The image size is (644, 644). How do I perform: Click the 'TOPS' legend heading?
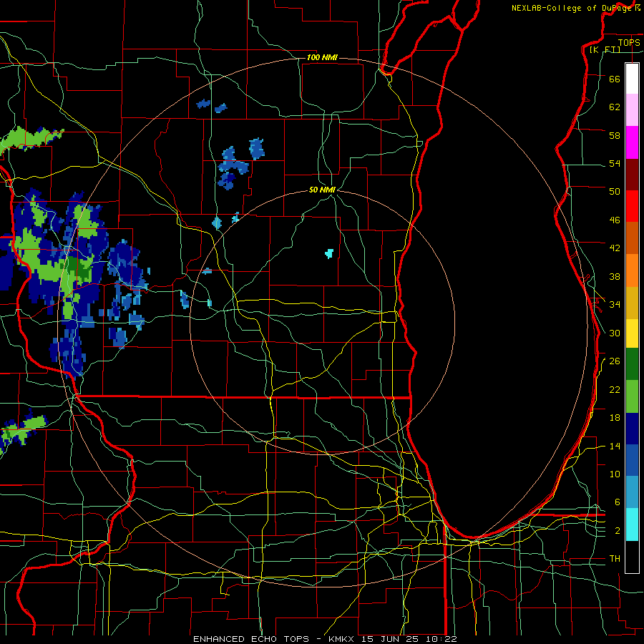(x=629, y=43)
